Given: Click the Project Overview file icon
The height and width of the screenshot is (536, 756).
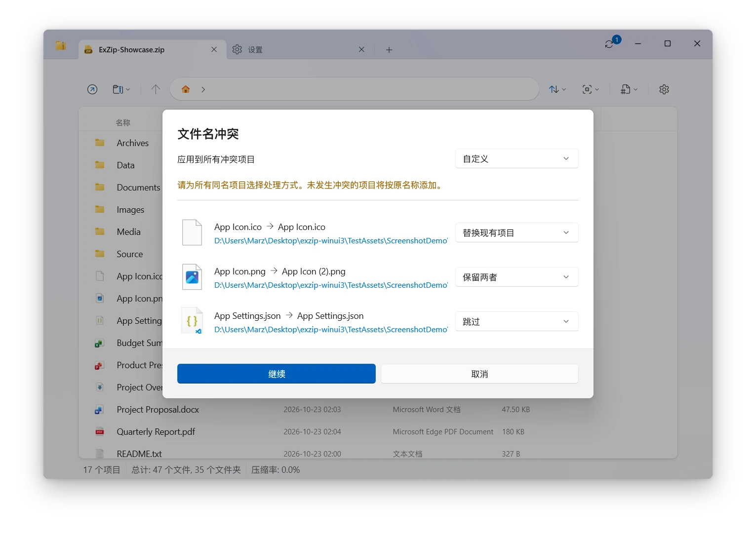Looking at the screenshot, I should point(99,387).
